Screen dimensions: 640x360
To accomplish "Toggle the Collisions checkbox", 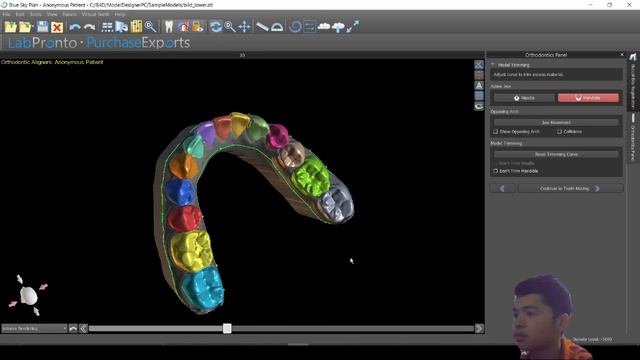I will 559,132.
